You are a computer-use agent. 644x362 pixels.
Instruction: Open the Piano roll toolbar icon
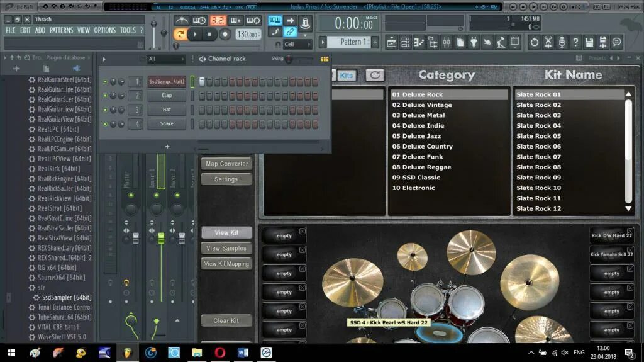pos(419,42)
